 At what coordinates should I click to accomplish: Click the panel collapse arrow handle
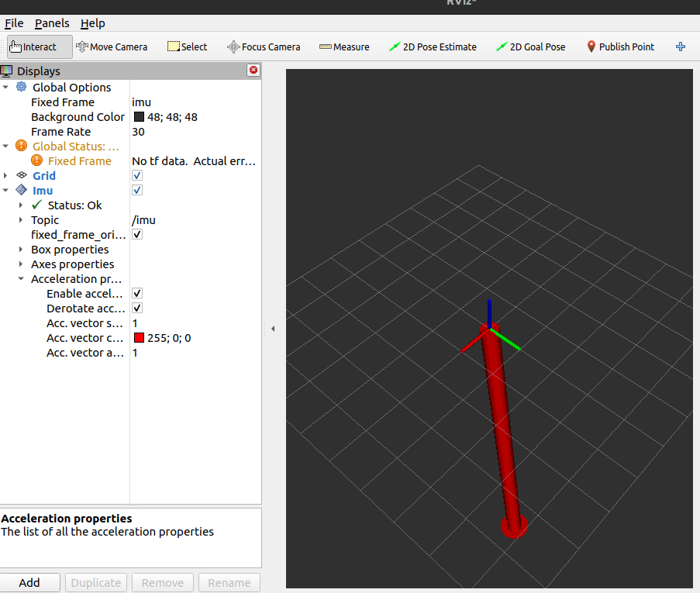(273, 329)
